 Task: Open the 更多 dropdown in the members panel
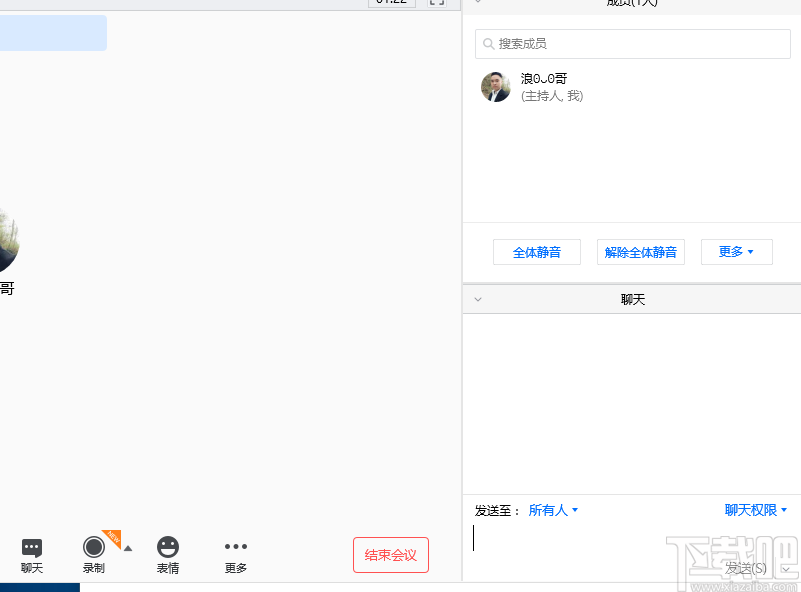coord(736,252)
